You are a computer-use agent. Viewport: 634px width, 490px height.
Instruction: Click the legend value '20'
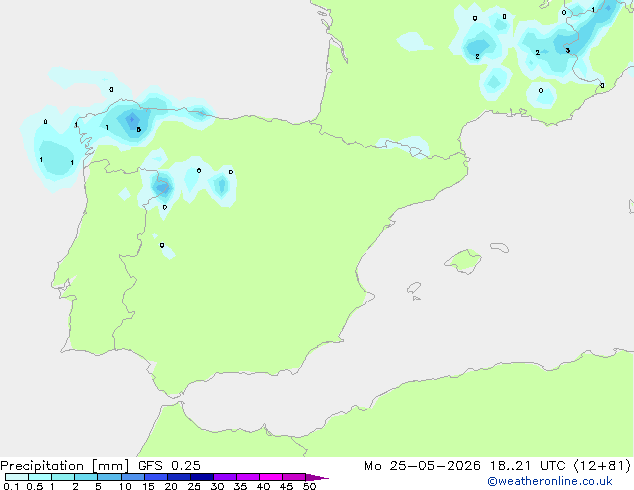click(171, 486)
